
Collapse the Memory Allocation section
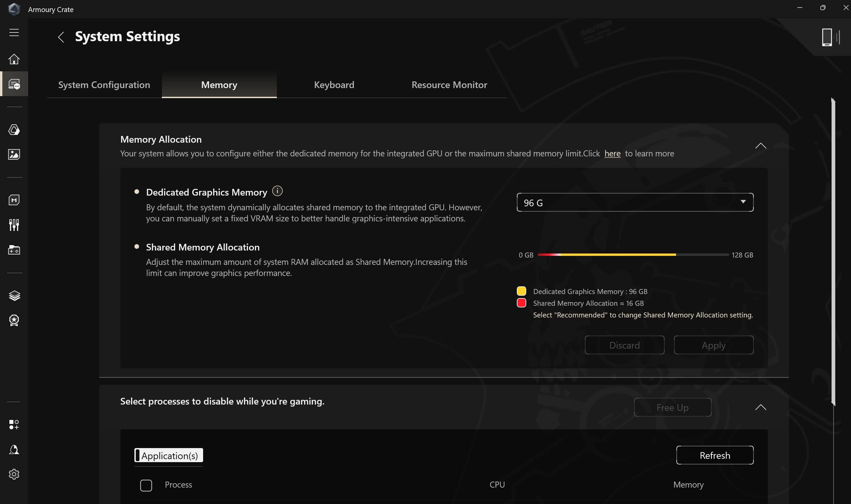(761, 145)
